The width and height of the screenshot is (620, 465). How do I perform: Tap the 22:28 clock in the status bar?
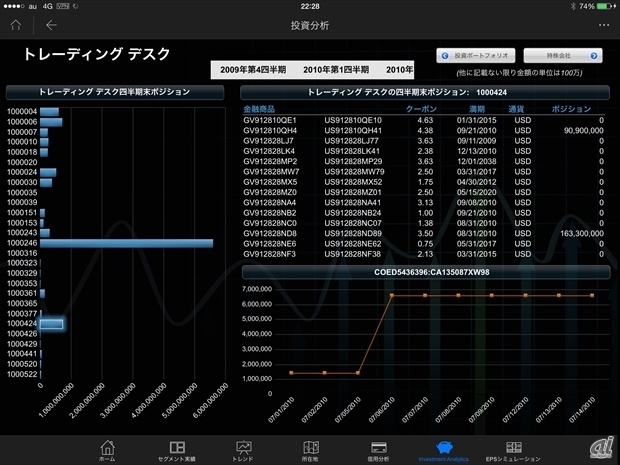(x=310, y=6)
